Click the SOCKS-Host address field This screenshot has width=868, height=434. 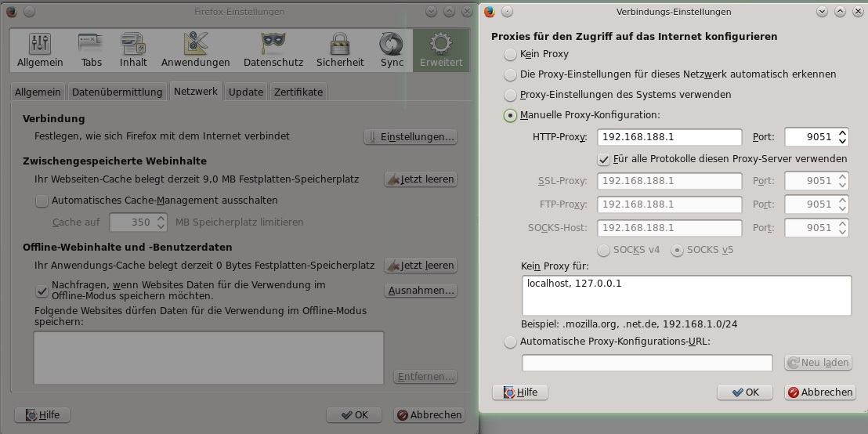pos(669,227)
